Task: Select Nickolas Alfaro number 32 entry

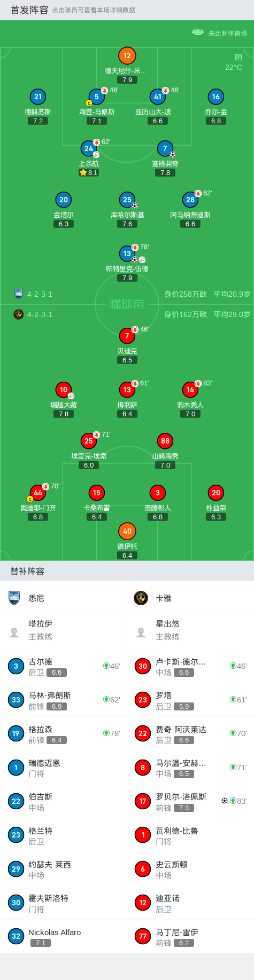Action: click(x=64, y=936)
